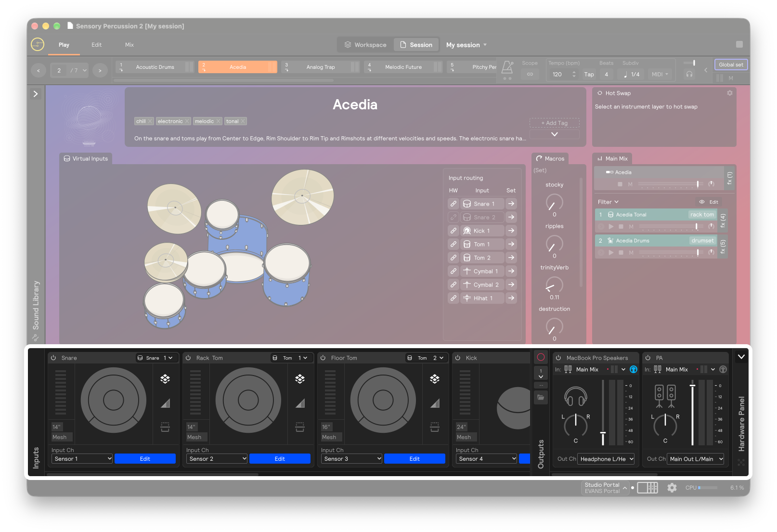Click Edit button for Snare input

pyautogui.click(x=145, y=459)
